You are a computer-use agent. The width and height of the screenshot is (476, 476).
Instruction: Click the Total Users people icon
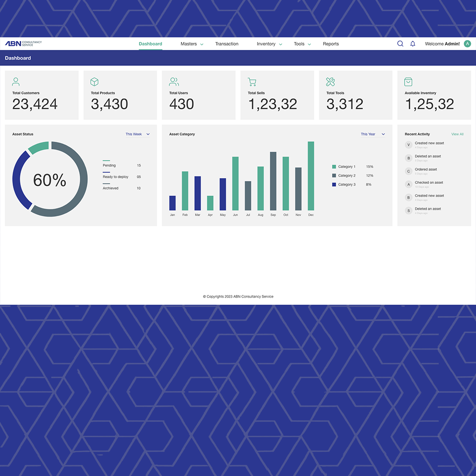click(174, 82)
